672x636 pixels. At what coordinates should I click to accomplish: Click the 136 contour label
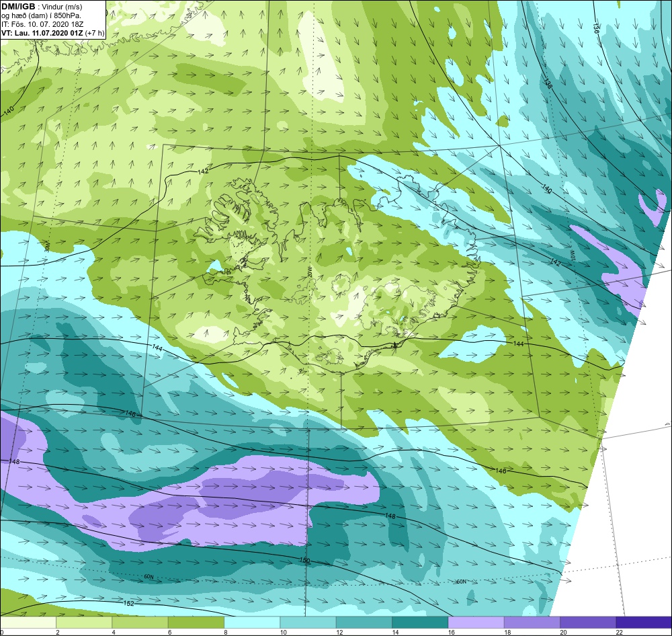tap(595, 28)
